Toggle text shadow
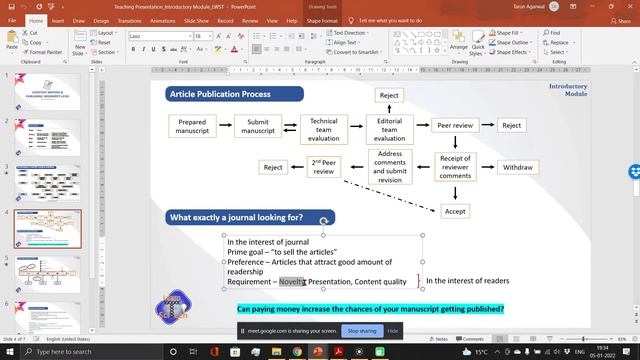This screenshot has height=360, width=640. (163, 49)
